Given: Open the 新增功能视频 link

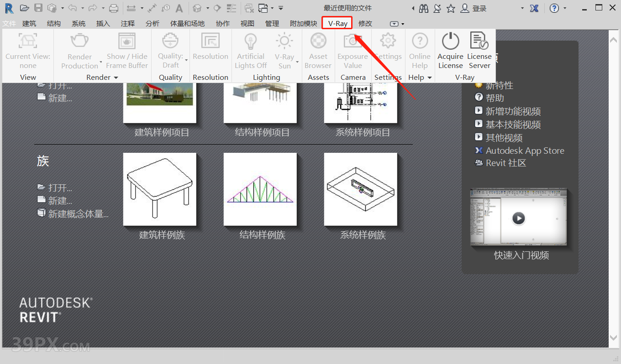Looking at the screenshot, I should tap(513, 111).
